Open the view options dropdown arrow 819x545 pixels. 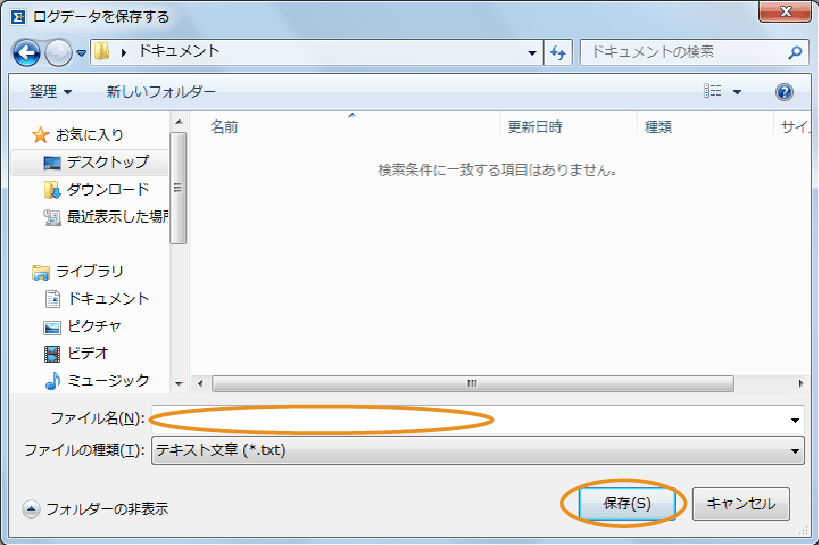coord(737,92)
